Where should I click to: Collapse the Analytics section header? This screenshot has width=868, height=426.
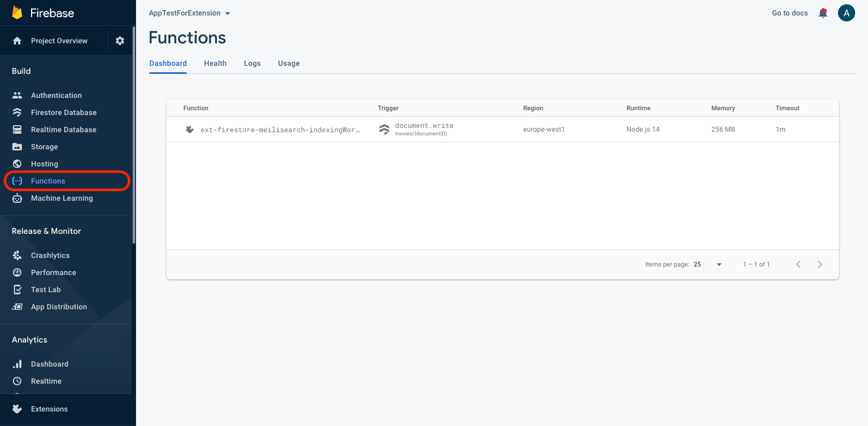(29, 340)
